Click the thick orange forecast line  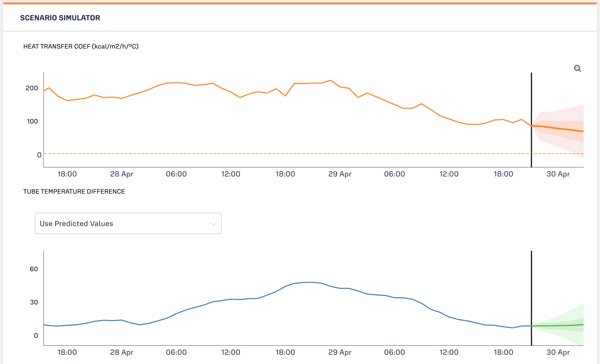click(x=557, y=128)
